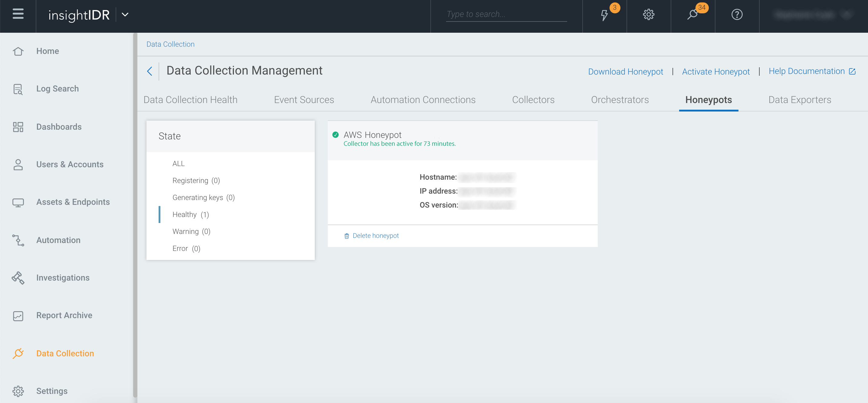Click 'Collector has been active for 73 minutes' text
This screenshot has width=868, height=403.
click(399, 144)
